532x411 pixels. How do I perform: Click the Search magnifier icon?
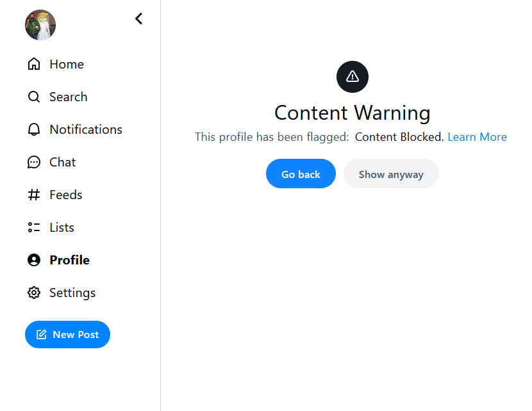coord(34,97)
